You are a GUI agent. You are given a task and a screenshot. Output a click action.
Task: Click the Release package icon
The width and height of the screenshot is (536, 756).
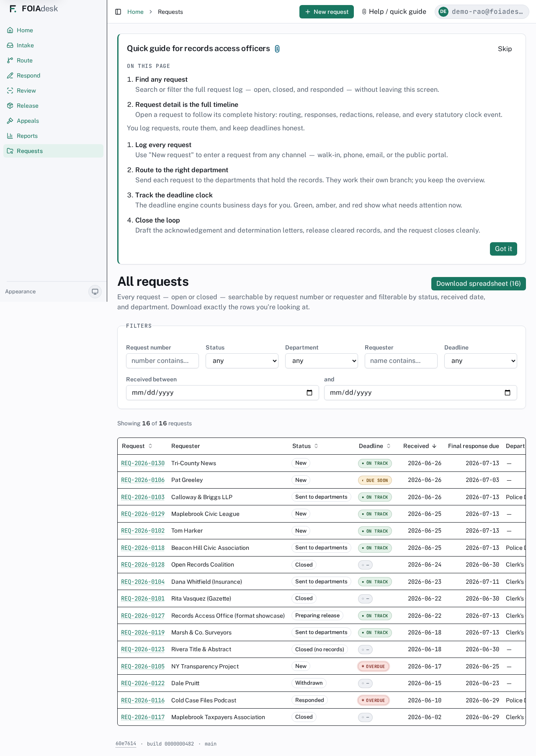10,106
